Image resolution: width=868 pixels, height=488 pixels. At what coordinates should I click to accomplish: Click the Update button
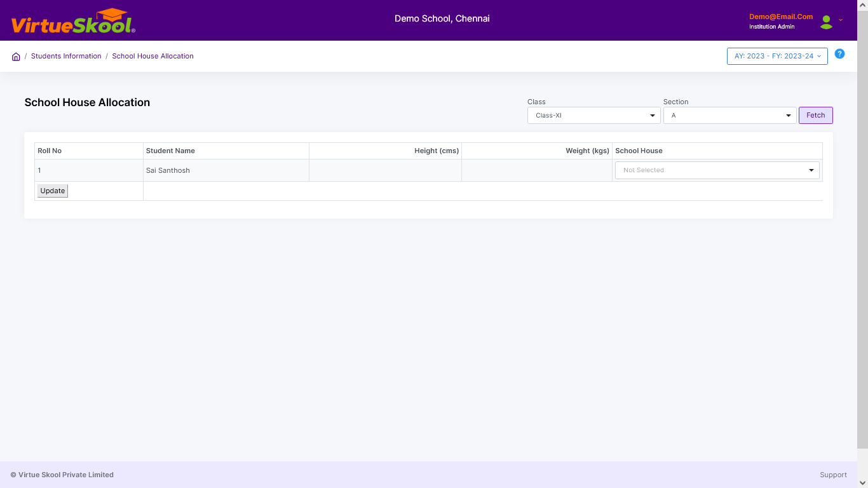coord(53,191)
